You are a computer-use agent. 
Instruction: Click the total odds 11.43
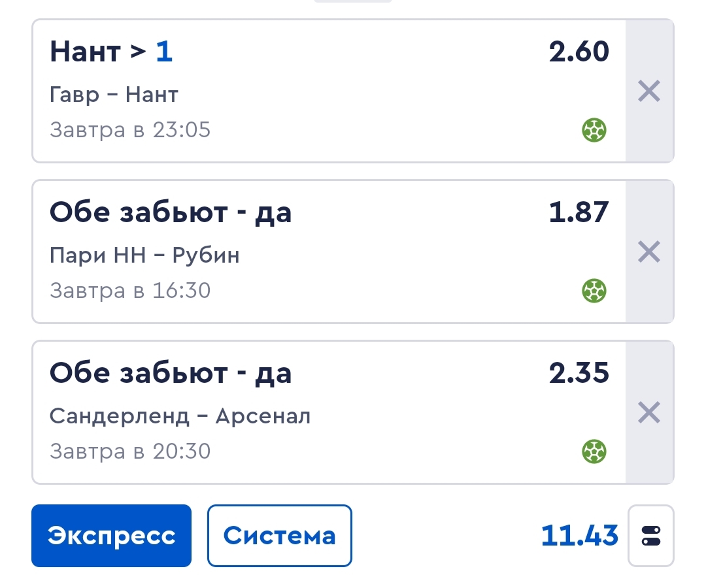coord(579,536)
